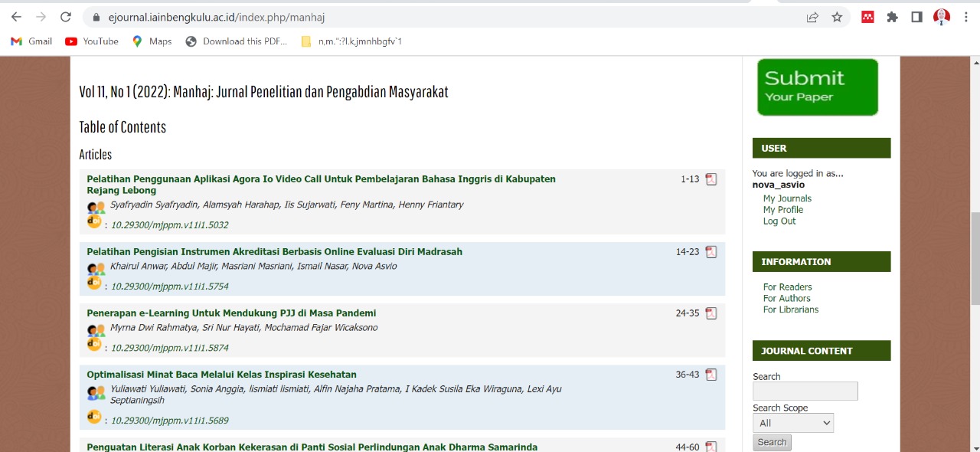Open PDF icon for pages 36-43 article
This screenshot has height=452, width=980.
(711, 375)
